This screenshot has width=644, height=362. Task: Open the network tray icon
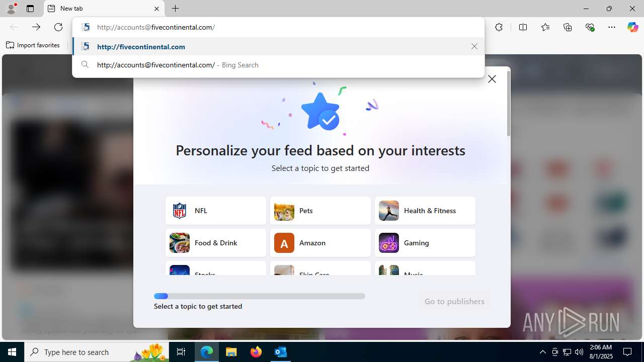[x=567, y=352]
